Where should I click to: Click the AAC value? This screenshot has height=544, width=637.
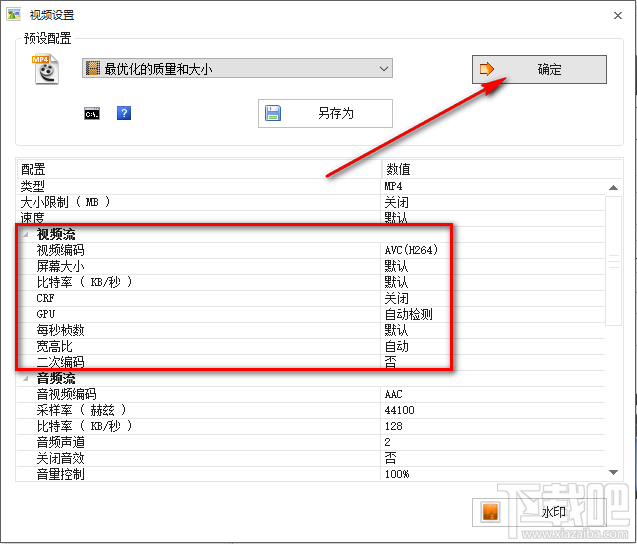pos(394,394)
